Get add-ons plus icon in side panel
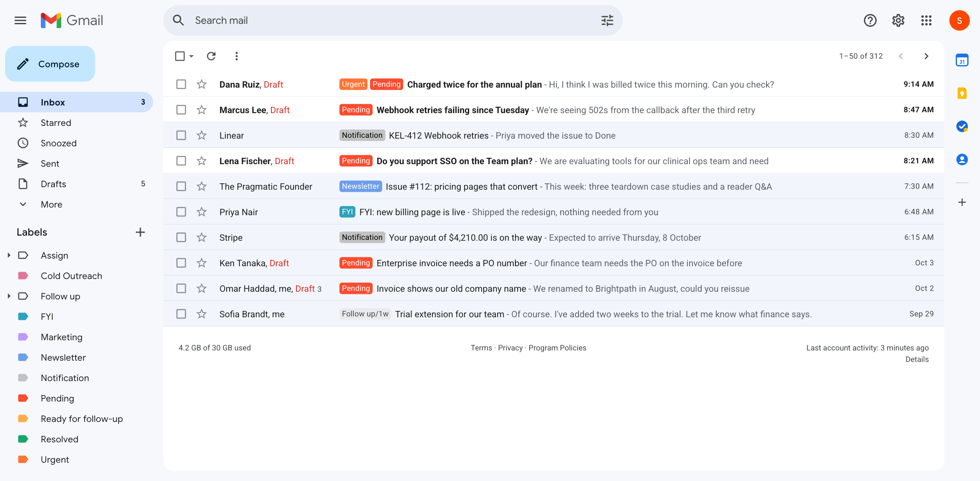 pyautogui.click(x=962, y=202)
